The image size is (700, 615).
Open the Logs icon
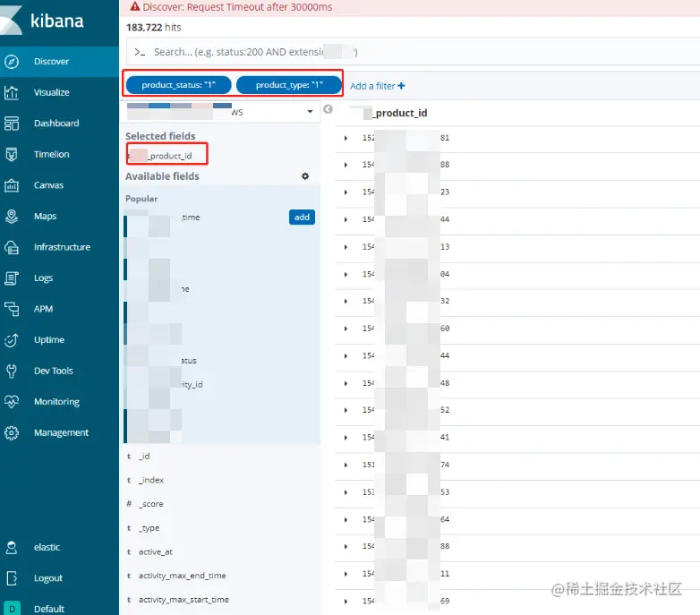[11, 278]
